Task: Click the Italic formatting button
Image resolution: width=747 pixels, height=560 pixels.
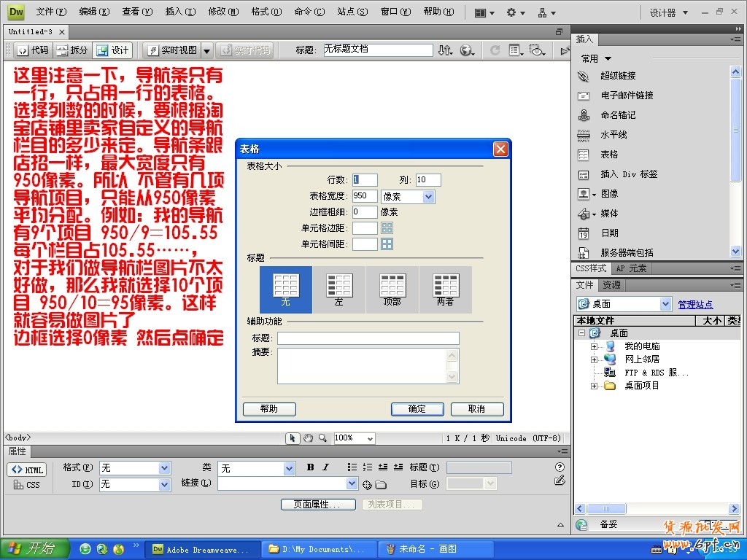Action: coord(325,467)
